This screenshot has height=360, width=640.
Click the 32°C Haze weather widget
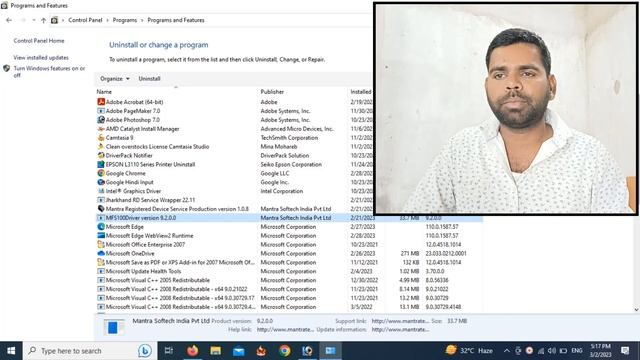click(x=469, y=351)
